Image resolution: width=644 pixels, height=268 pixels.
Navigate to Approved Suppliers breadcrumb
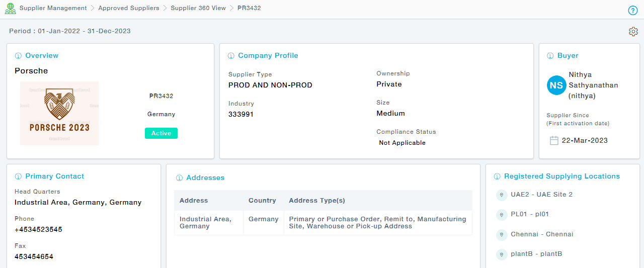pyautogui.click(x=129, y=8)
